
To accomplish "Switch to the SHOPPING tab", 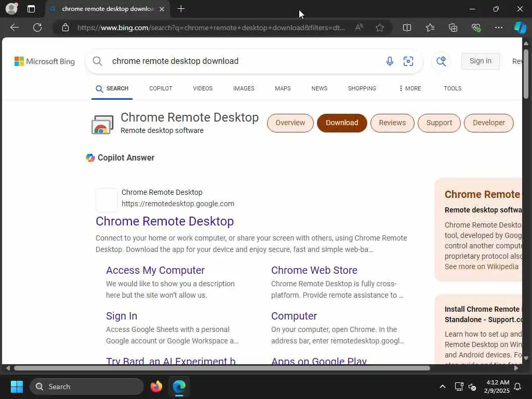I will point(362,88).
